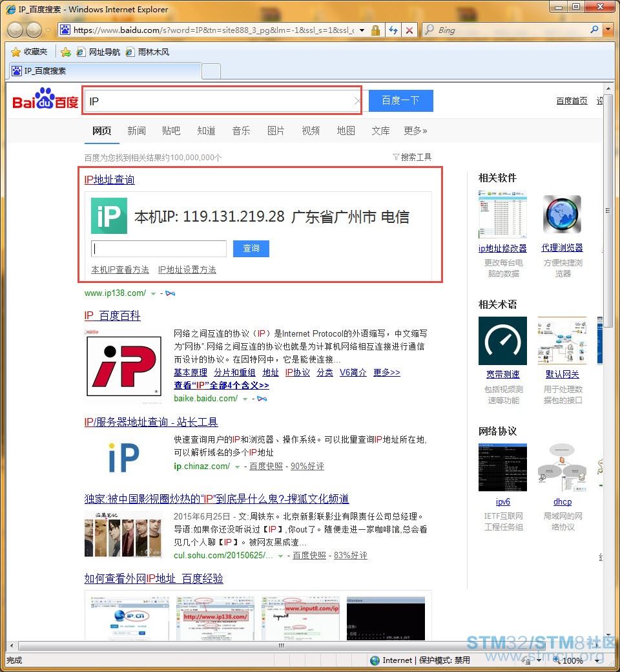Switch to the 新闻 search tab
The image size is (620, 672).
[137, 131]
